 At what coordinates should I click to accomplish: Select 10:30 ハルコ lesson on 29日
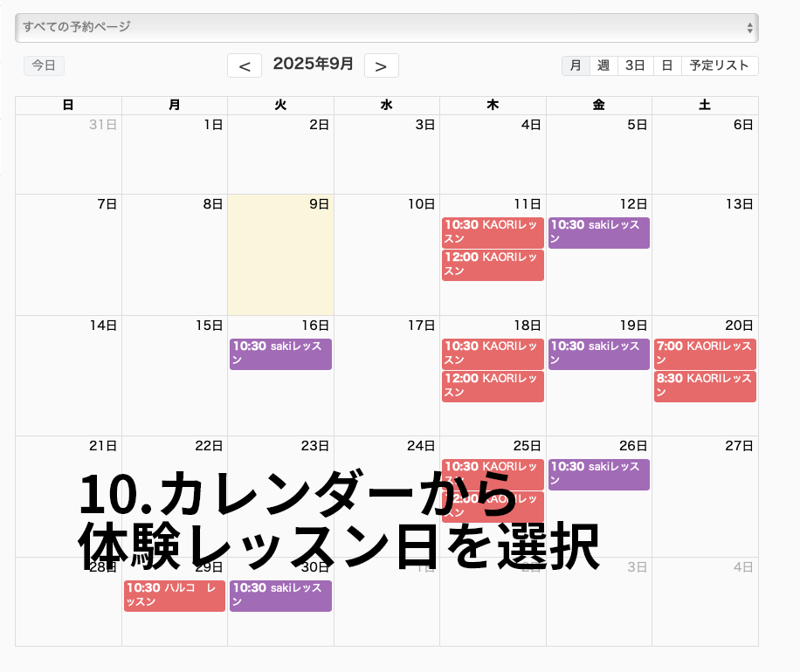point(175,595)
